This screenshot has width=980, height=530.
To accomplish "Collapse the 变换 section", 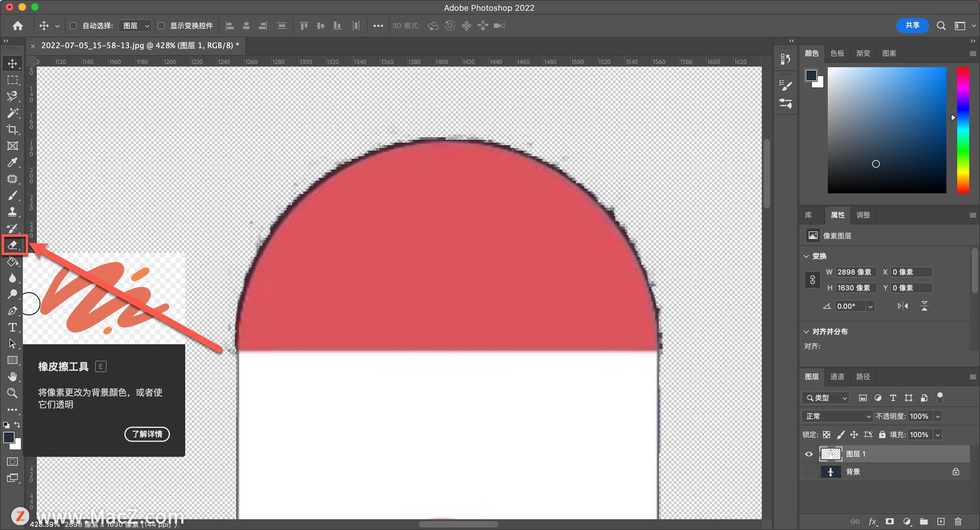I will 806,256.
